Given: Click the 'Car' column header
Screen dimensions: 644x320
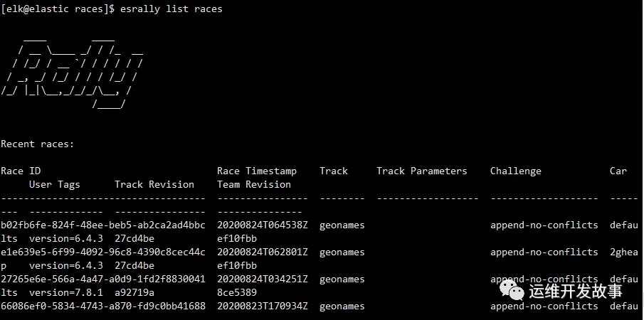Looking at the screenshot, I should coord(618,171).
